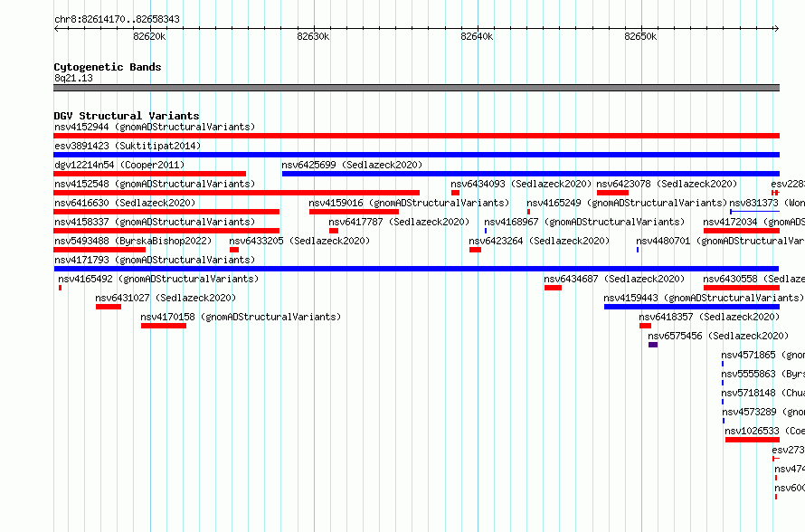Open the dgv12214n54 (Cooper2011) label
The height and width of the screenshot is (532, 805).
[x=119, y=165]
